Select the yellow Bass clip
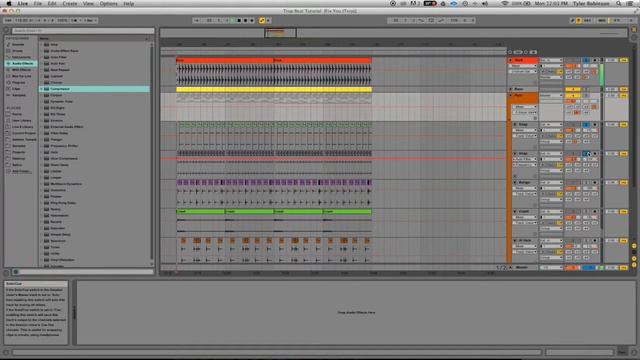640x360 pixels. click(x=274, y=89)
